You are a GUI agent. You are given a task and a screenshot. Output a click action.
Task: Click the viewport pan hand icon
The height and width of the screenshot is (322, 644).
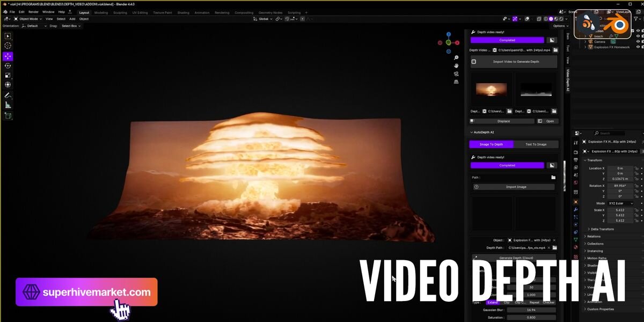tap(456, 65)
